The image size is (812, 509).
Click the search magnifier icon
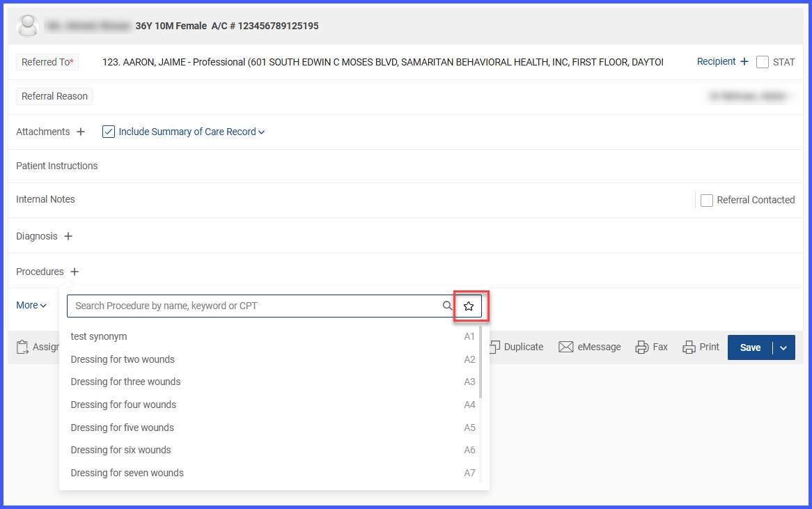point(447,306)
